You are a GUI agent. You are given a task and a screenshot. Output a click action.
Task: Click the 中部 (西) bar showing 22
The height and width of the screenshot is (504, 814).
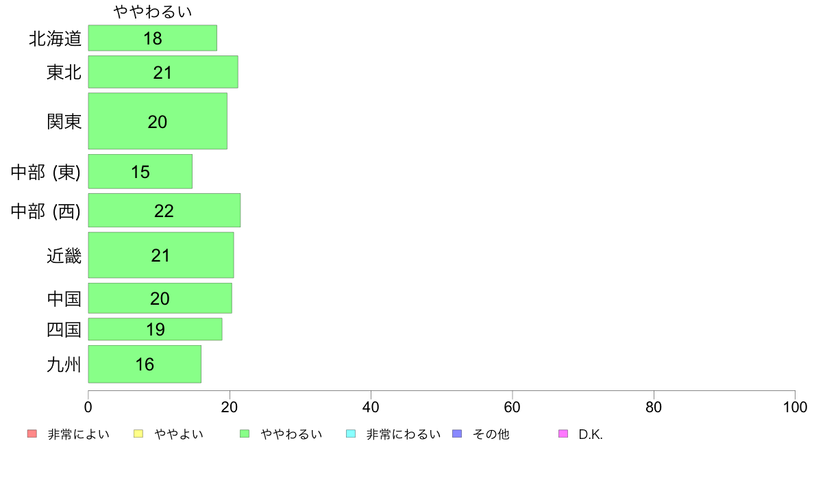[x=164, y=210]
